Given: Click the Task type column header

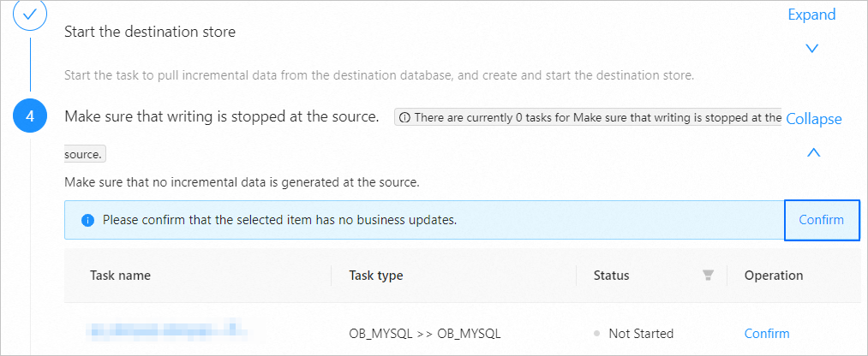Looking at the screenshot, I should 376,276.
